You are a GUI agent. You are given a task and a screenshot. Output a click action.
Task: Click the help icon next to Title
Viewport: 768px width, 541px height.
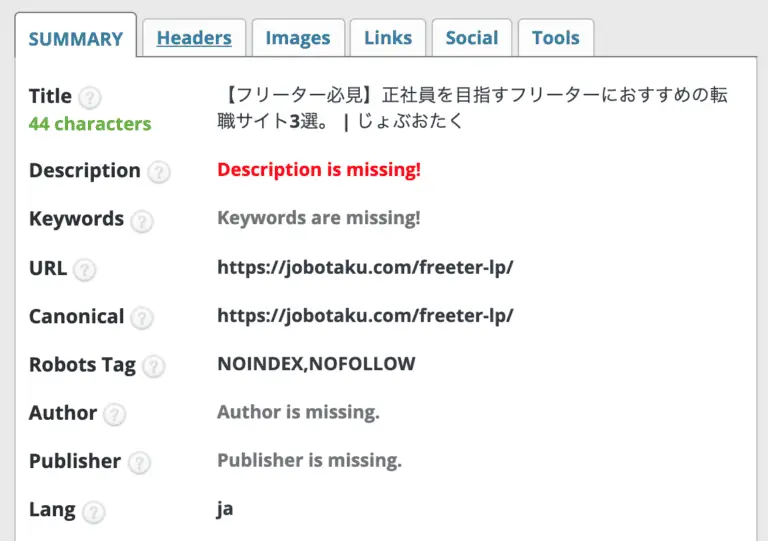pyautogui.click(x=90, y=97)
